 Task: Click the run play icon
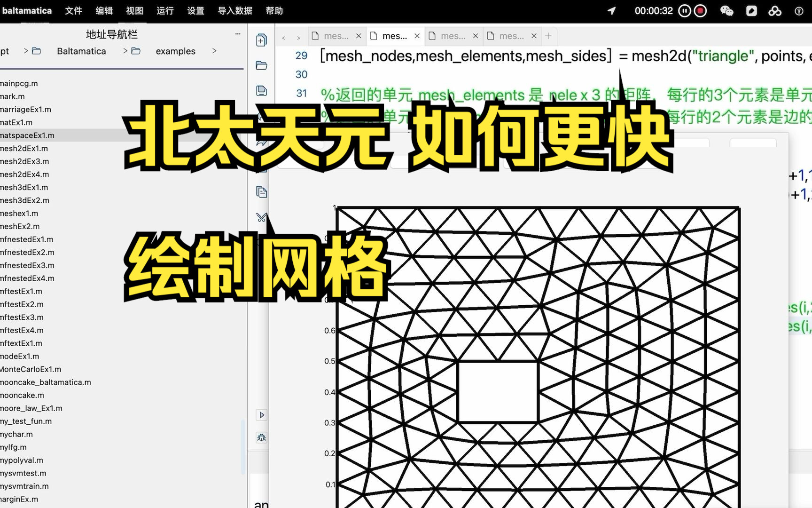tap(262, 415)
